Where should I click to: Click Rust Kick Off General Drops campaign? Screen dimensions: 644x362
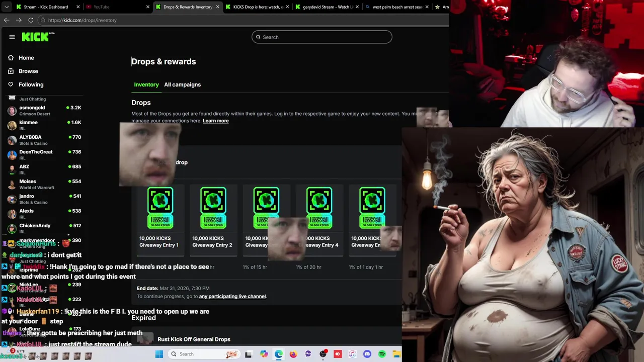(x=194, y=339)
